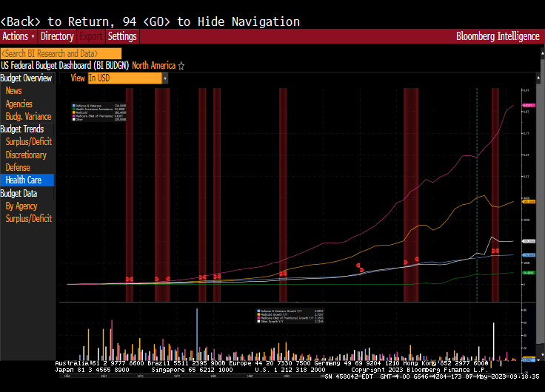Select the Health Care sidebar item
This screenshot has height=392, width=545.
[24, 180]
